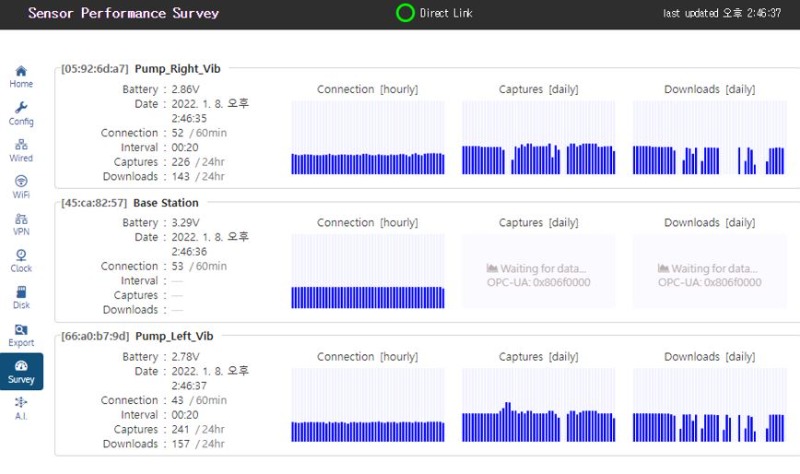This screenshot has height=474, width=800.
Task: Click connection value 52 /60min
Action: 199,133
